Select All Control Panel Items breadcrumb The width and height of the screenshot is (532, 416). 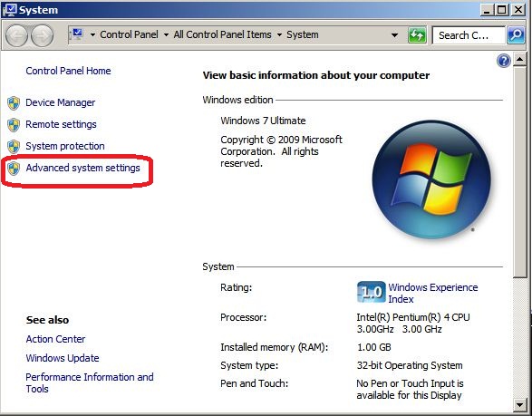pyautogui.click(x=223, y=34)
